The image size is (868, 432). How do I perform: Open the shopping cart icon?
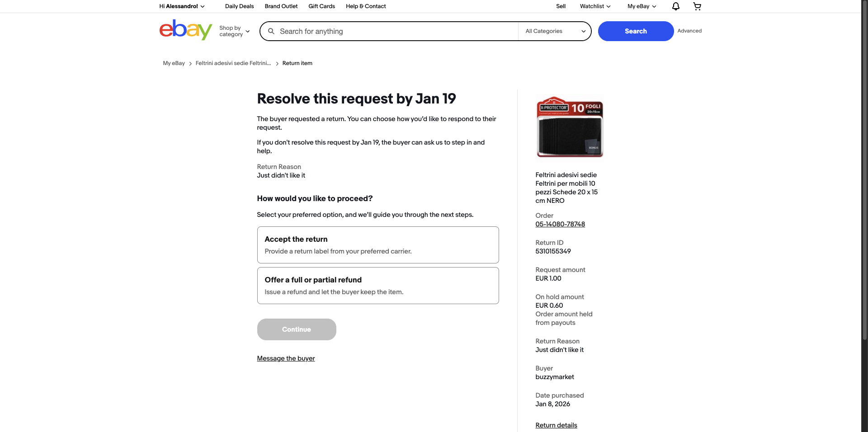697,6
